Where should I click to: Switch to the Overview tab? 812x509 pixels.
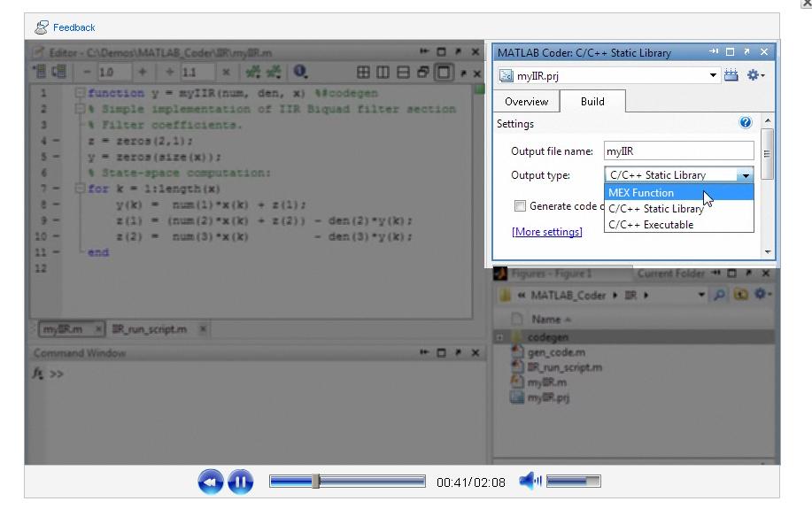526,102
